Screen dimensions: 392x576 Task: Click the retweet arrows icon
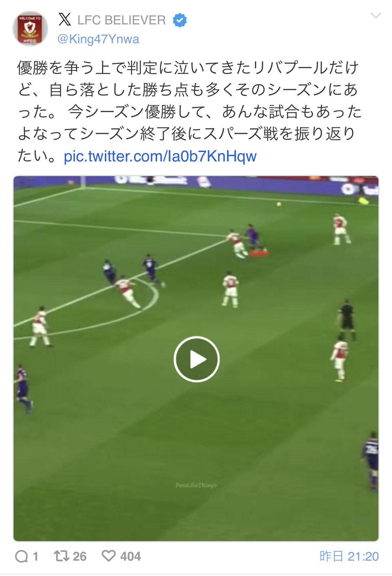click(62, 556)
